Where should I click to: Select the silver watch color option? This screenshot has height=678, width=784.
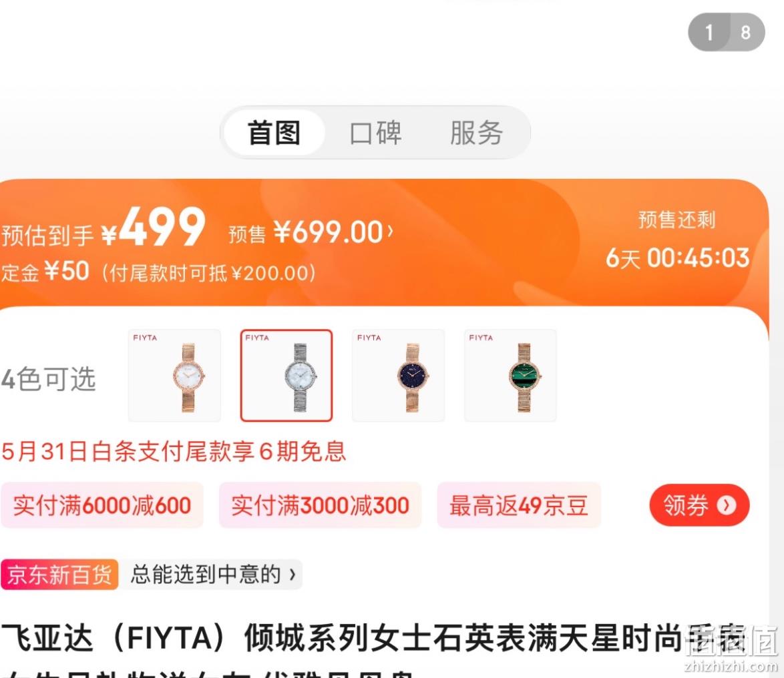point(286,375)
